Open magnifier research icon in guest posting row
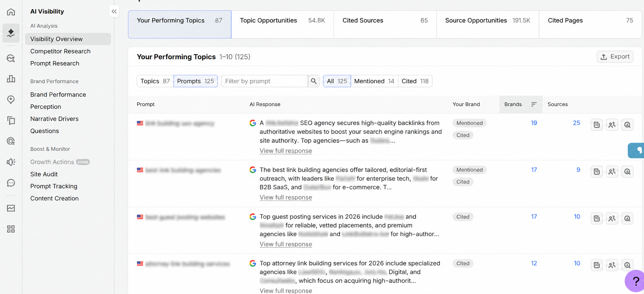The height and width of the screenshot is (294, 644). pyautogui.click(x=627, y=218)
